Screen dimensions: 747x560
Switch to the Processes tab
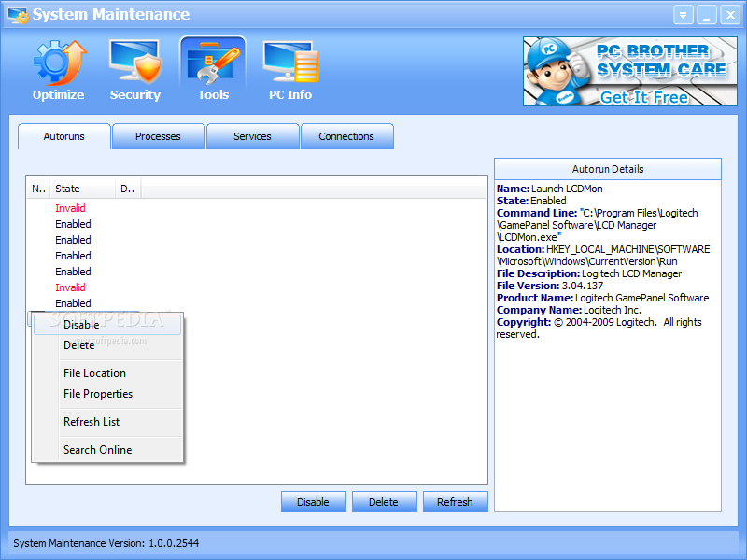pyautogui.click(x=158, y=136)
